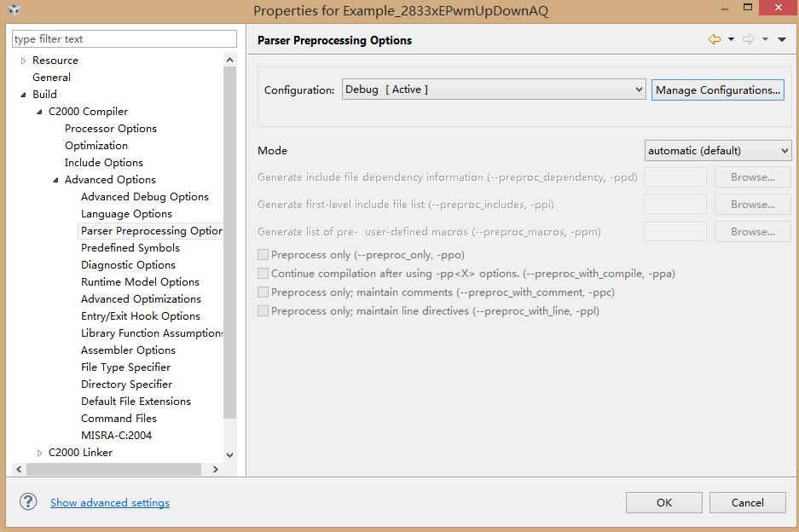Select the Resource tree item label
Image resolution: width=799 pixels, height=532 pixels.
[x=55, y=61]
